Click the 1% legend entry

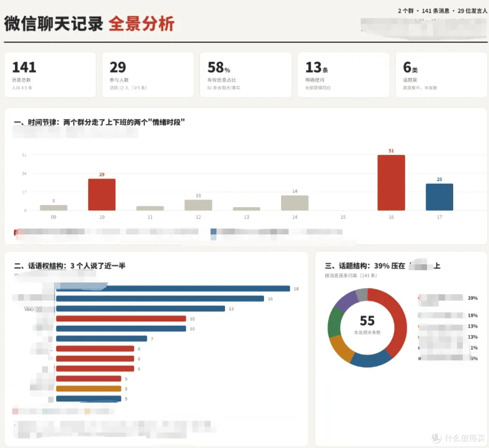click(448, 348)
